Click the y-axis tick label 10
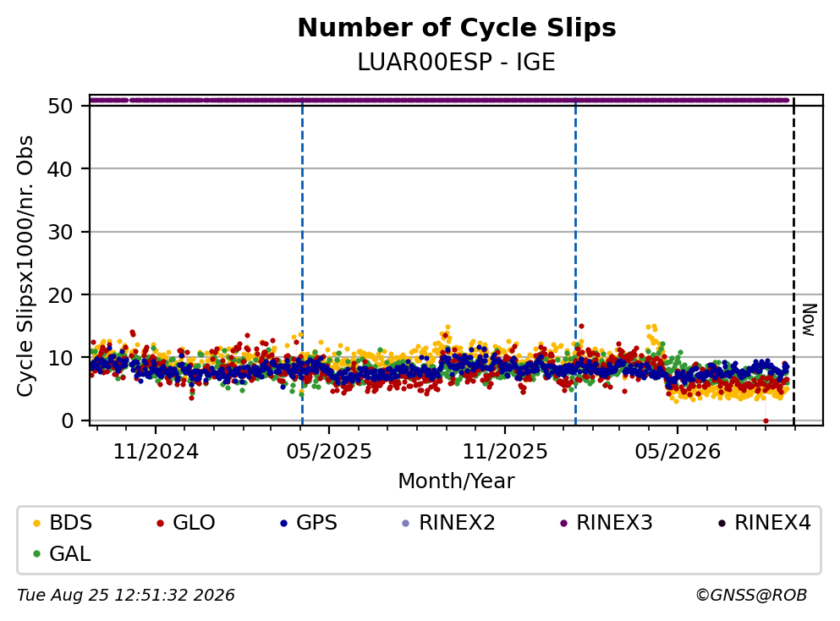Screen dimensions: 840x621 (x=60, y=358)
